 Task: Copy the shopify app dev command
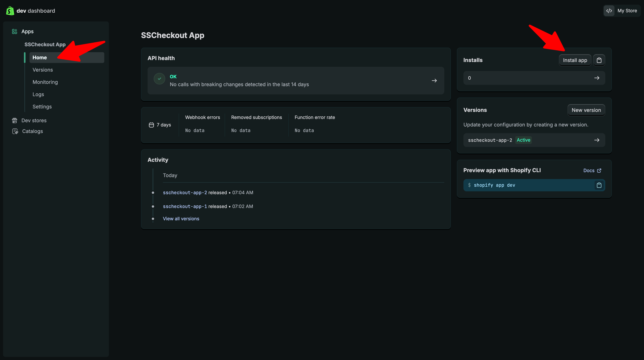coord(599,185)
